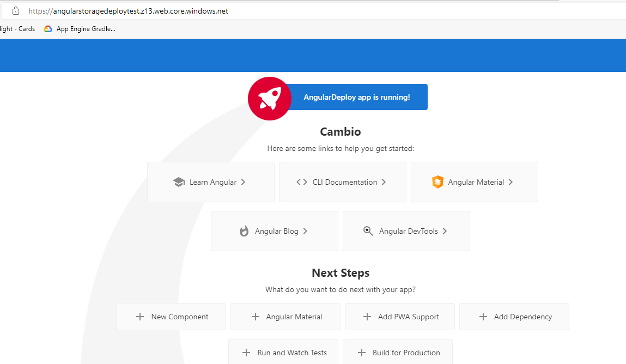Click the Angular Blog flame icon

[x=244, y=231]
